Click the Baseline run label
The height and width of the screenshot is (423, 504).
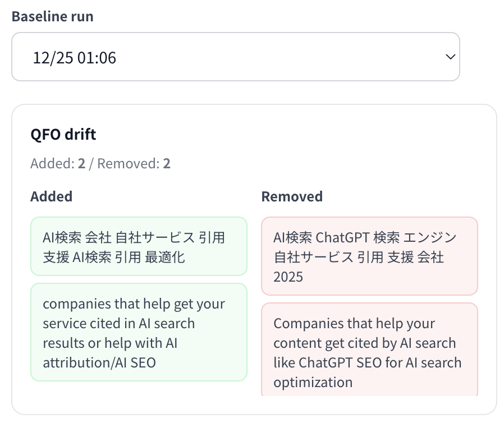pos(52,16)
